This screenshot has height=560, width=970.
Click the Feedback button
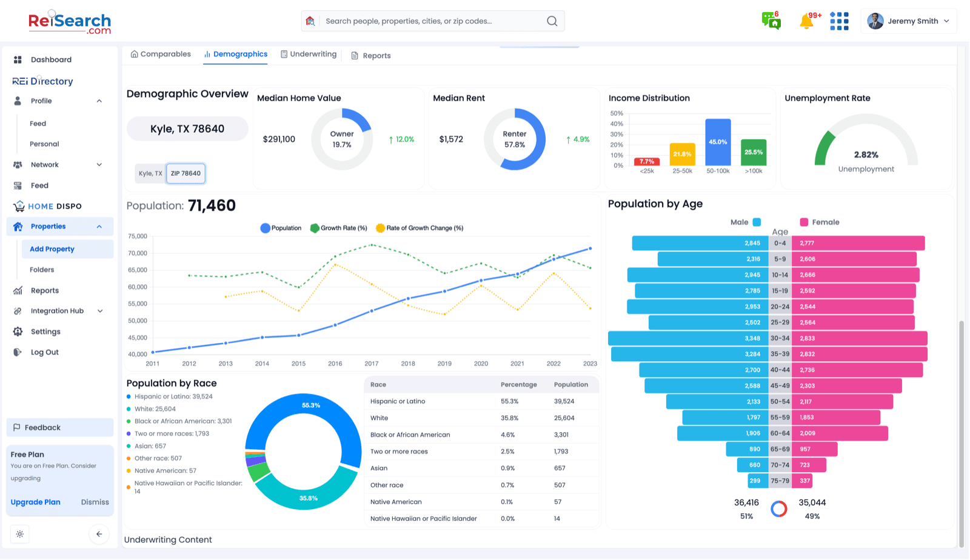click(x=60, y=427)
